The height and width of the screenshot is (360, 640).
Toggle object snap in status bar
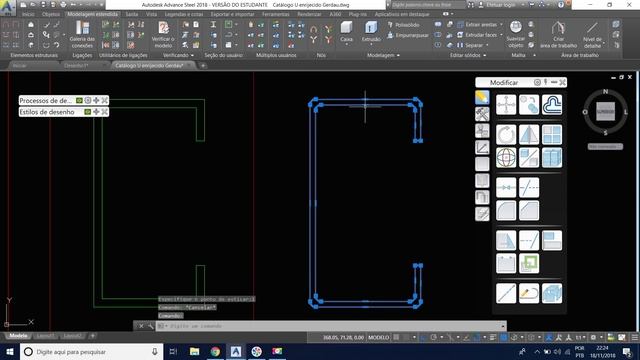pos(476,337)
